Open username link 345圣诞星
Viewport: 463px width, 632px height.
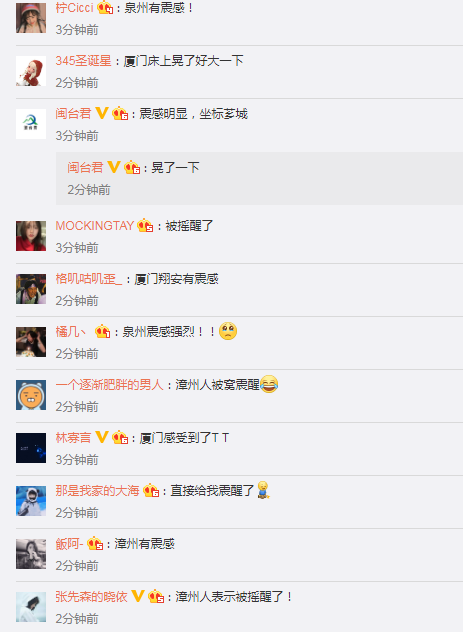[x=83, y=61]
